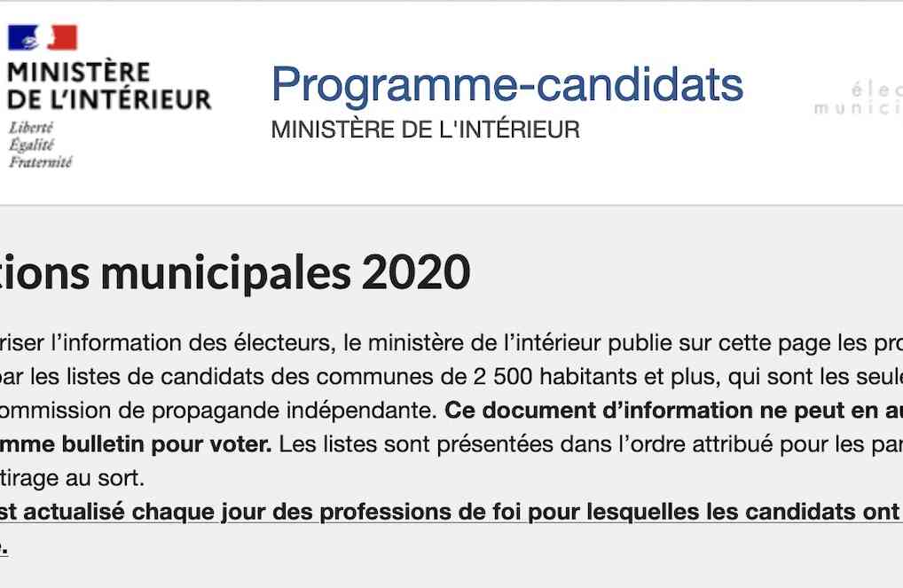Click the blue Marianne flag emblem
Screen dimensions: 903x588
tap(23, 37)
